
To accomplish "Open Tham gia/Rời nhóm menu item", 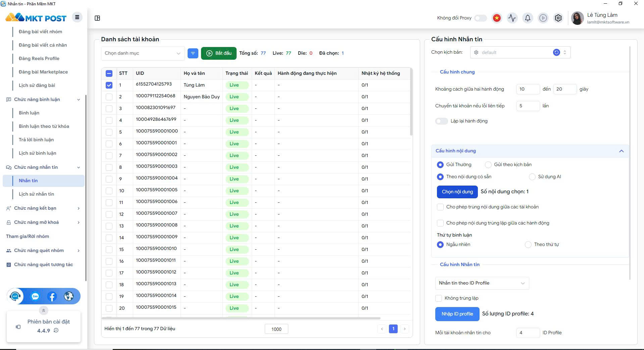I will [x=28, y=236].
